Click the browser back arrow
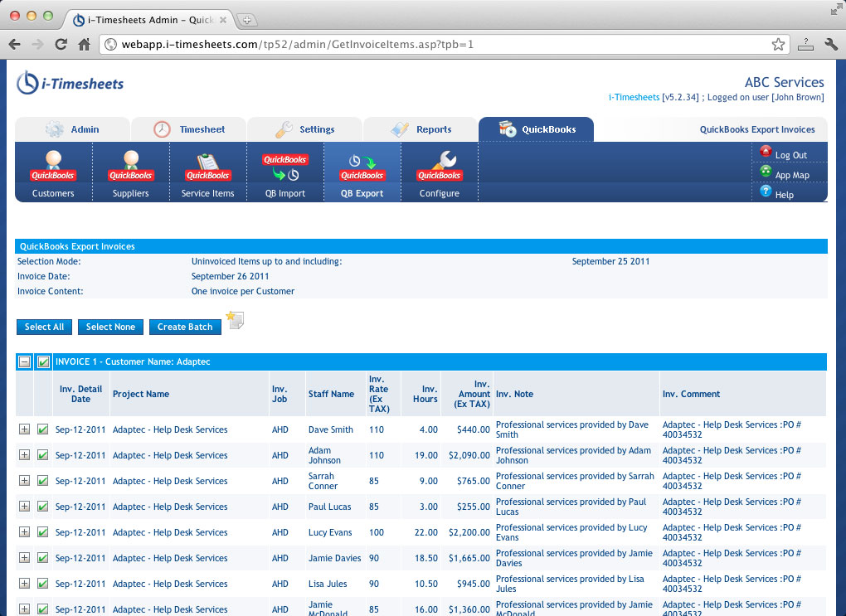Screen dimensions: 846x616 [15, 44]
